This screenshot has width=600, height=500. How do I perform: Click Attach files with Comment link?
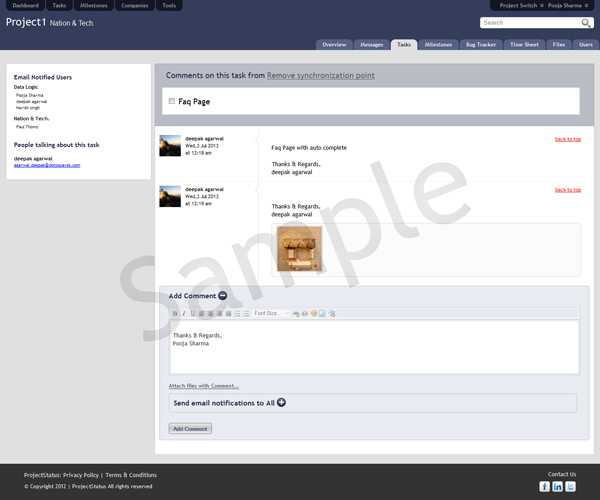(x=204, y=385)
